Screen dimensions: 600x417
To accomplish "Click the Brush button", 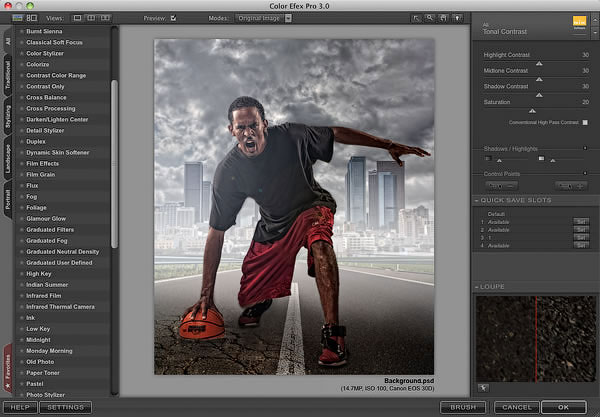I will (462, 407).
